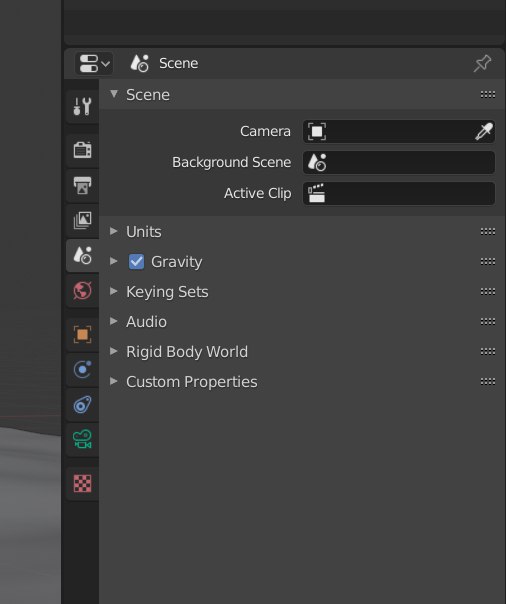Open the Render properties tab
506x604 pixels.
click(82, 150)
